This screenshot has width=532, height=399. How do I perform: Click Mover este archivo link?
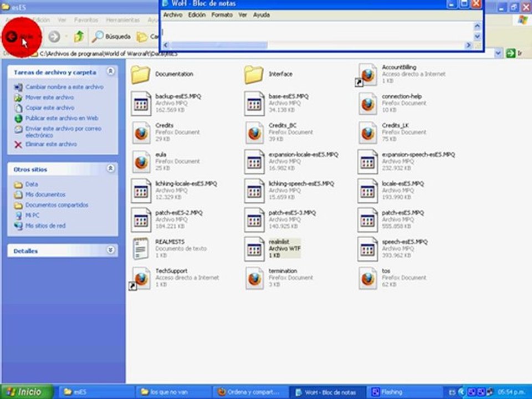[x=49, y=98]
